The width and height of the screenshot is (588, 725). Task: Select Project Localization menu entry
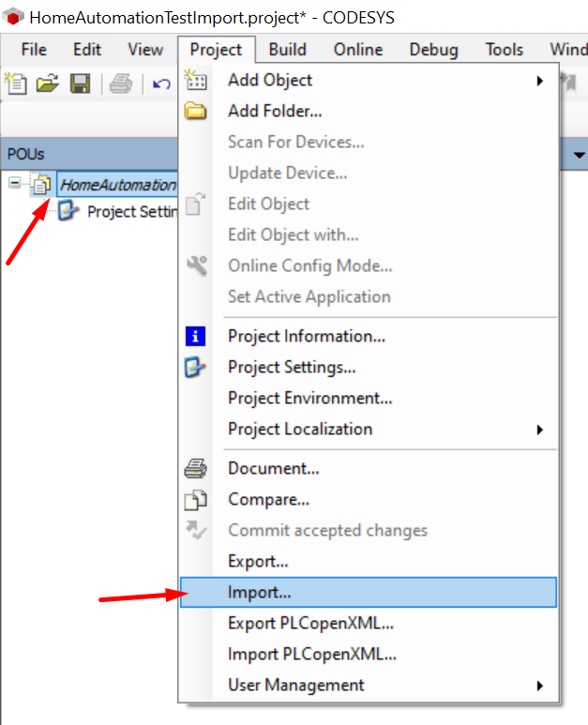tap(369, 429)
